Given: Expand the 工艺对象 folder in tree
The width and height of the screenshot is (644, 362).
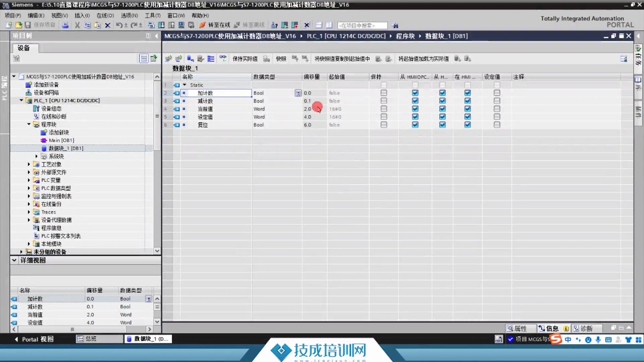Looking at the screenshot, I should 29,164.
